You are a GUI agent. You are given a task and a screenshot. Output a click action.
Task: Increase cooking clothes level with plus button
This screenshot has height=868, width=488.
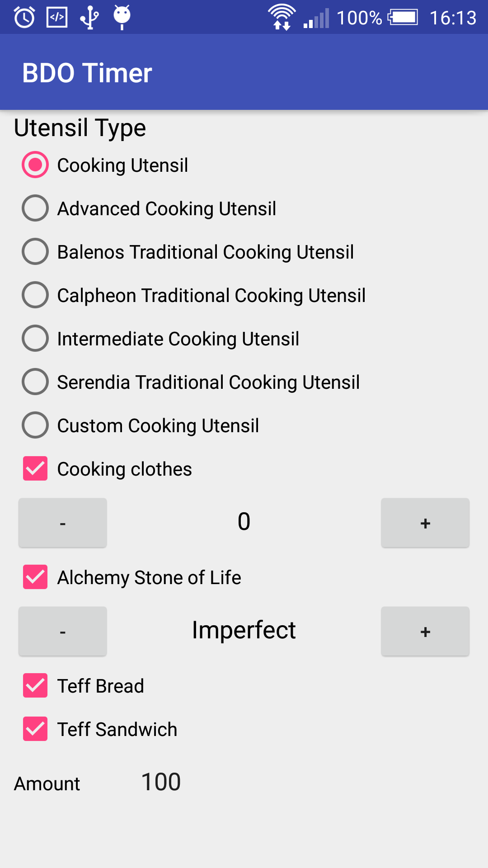pyautogui.click(x=425, y=523)
